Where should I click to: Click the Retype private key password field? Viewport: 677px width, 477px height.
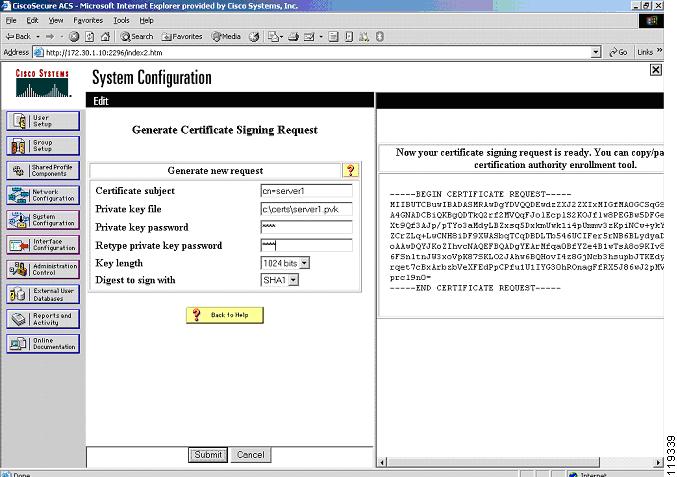pyautogui.click(x=307, y=245)
